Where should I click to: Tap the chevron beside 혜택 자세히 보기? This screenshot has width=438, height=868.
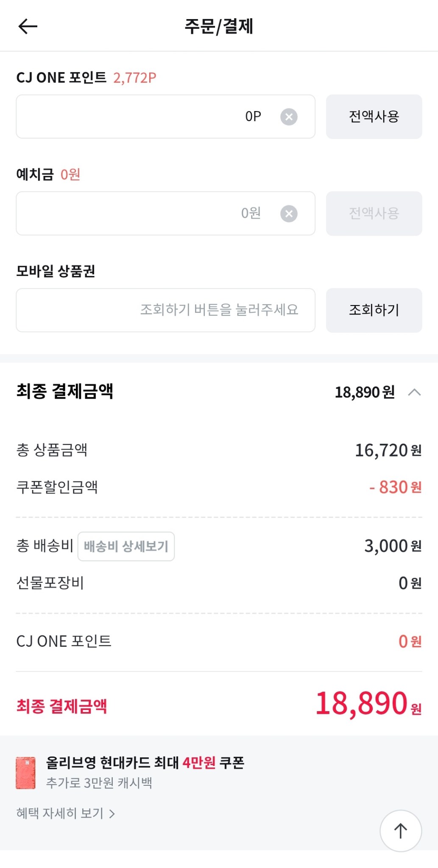pyautogui.click(x=112, y=814)
